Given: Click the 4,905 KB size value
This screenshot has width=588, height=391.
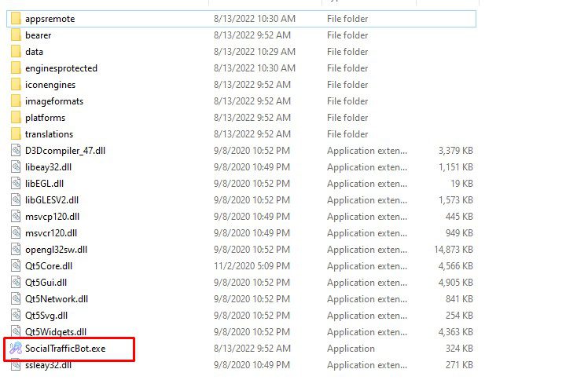Looking at the screenshot, I should click(456, 283).
